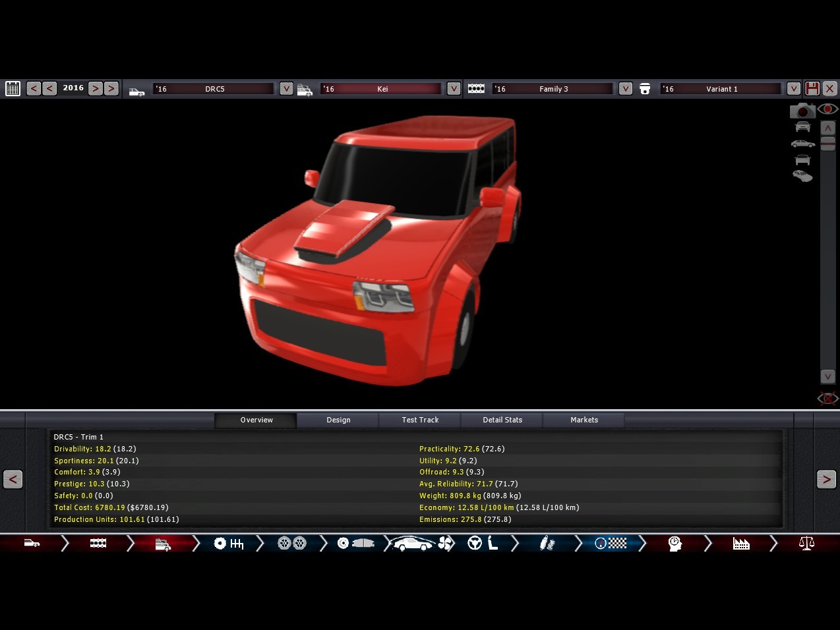Switch to the Test Track tab
This screenshot has height=630, width=840.
[x=420, y=420]
